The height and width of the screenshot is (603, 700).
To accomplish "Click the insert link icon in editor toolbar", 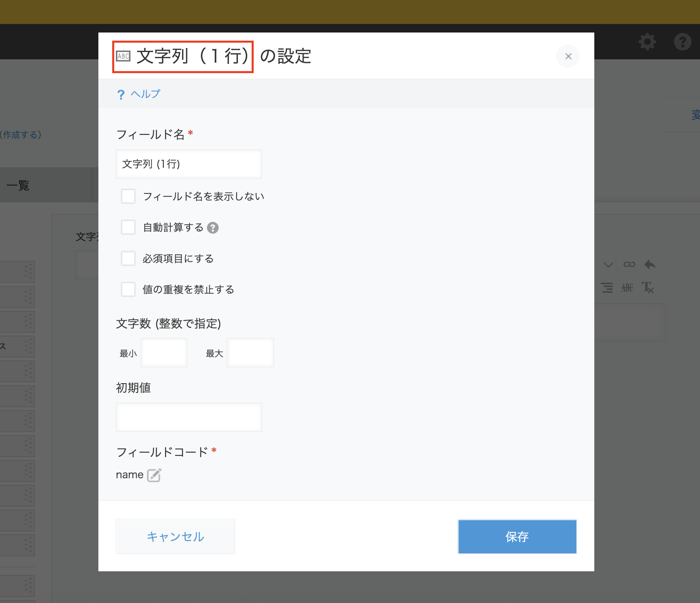I will pyautogui.click(x=629, y=264).
